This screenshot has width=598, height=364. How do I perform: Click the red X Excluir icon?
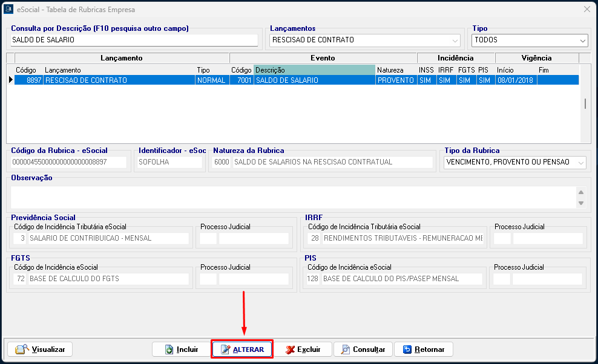[x=290, y=349]
